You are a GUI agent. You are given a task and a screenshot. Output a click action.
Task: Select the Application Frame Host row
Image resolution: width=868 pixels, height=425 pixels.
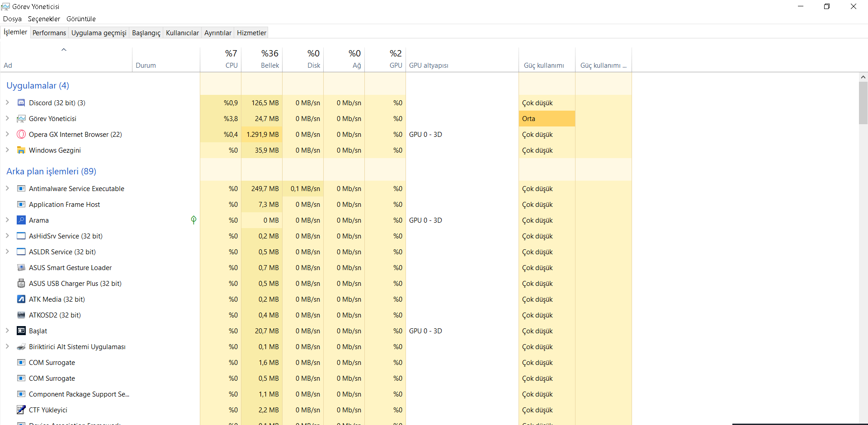[65, 205]
